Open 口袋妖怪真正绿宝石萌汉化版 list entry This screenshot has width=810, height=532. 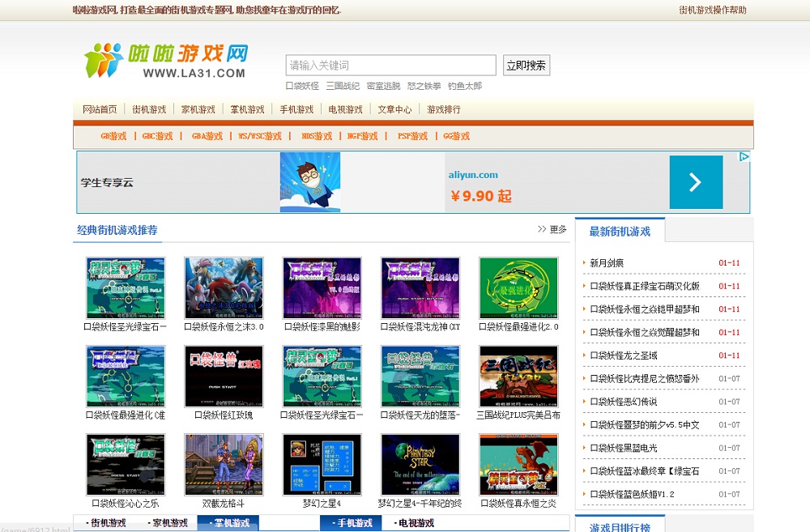point(645,286)
